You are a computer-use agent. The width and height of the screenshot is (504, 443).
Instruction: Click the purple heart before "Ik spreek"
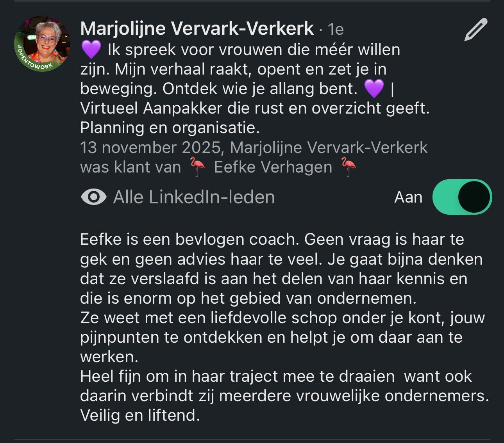click(x=91, y=50)
